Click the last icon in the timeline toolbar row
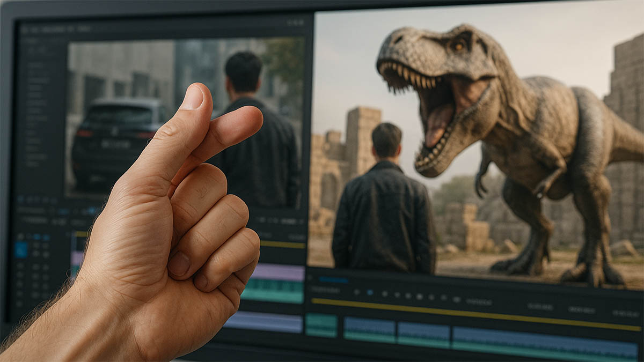 457,299
